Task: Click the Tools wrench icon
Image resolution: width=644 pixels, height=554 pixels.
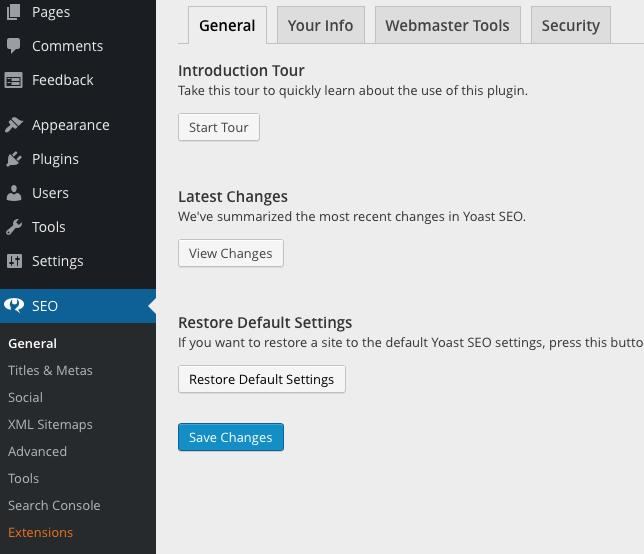Action: tap(14, 227)
